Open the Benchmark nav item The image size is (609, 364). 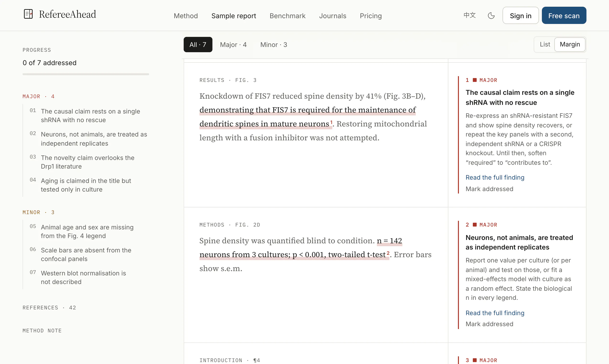click(x=287, y=16)
